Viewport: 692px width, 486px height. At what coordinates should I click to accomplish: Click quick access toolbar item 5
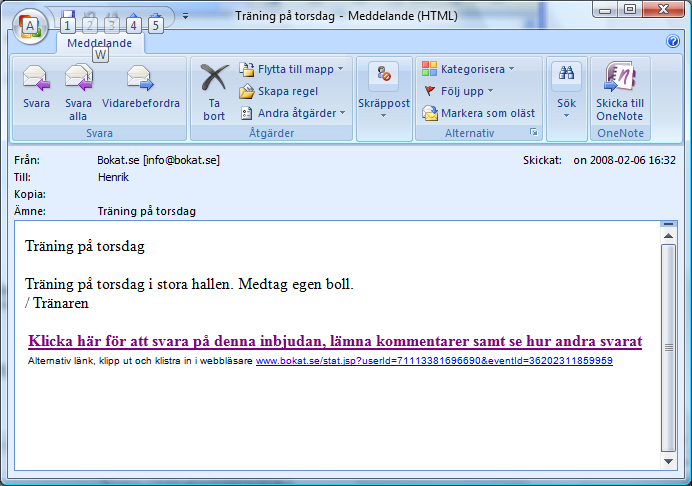pyautogui.click(x=155, y=21)
